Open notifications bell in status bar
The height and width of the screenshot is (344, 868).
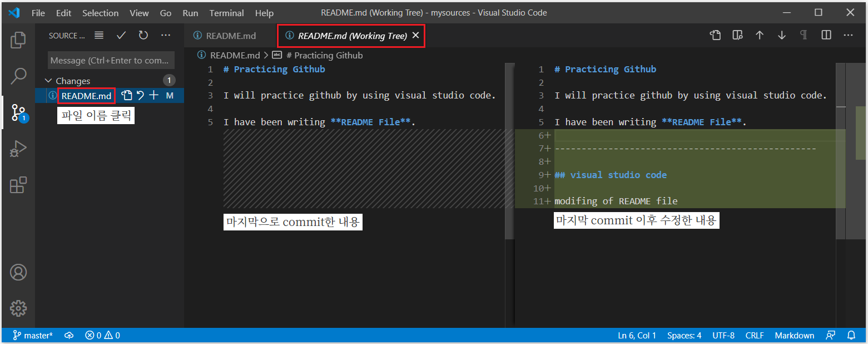point(851,335)
